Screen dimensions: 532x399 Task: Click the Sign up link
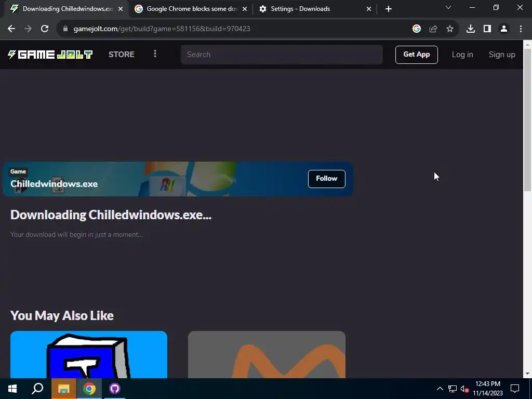point(502,55)
